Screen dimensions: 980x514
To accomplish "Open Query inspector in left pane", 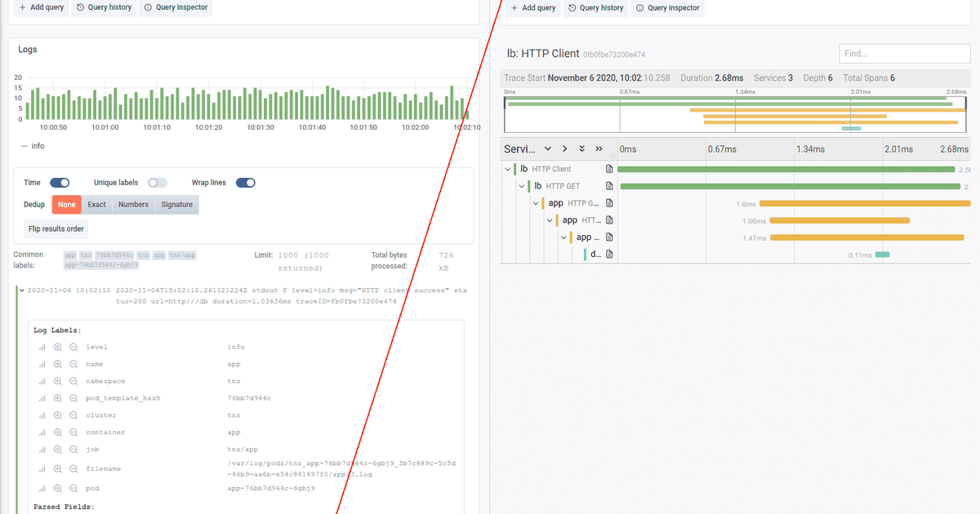I will [175, 7].
